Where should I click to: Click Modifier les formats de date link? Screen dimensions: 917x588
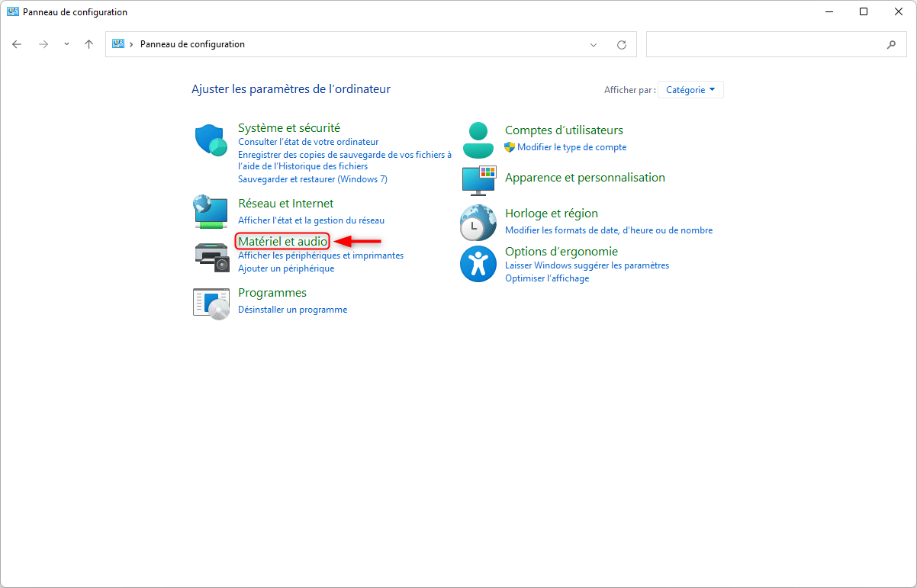[x=609, y=230]
